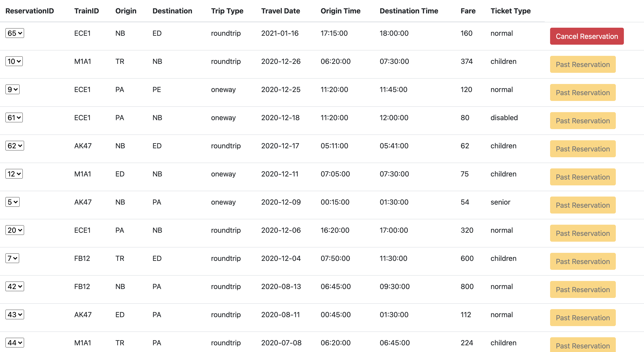Expand the reservation ID 42 dropdown
Viewport: 644px width, 352px height.
15,287
